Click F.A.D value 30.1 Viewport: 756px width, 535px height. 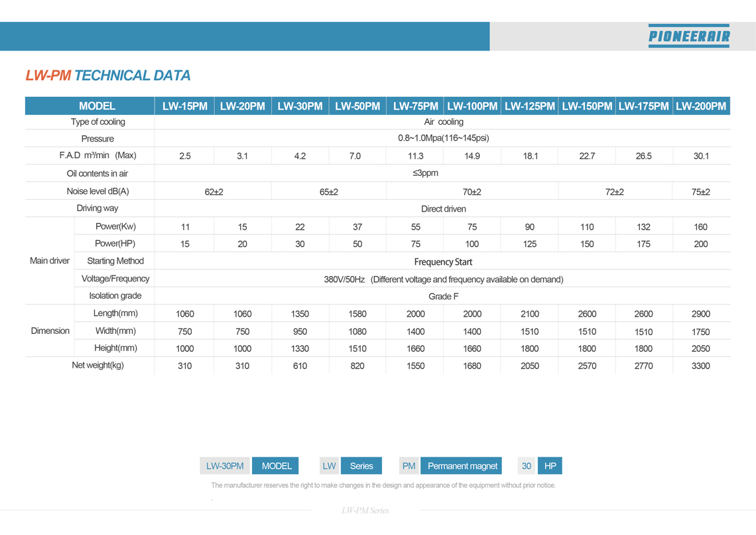coord(701,156)
